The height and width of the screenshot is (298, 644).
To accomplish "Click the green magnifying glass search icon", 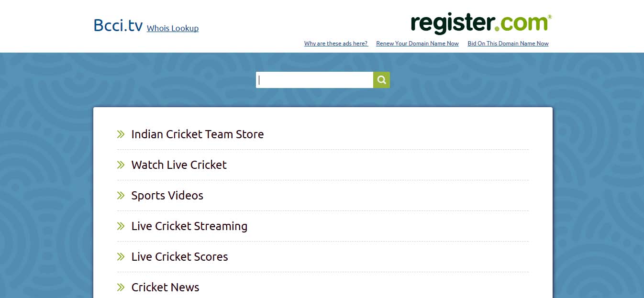I will (x=381, y=80).
